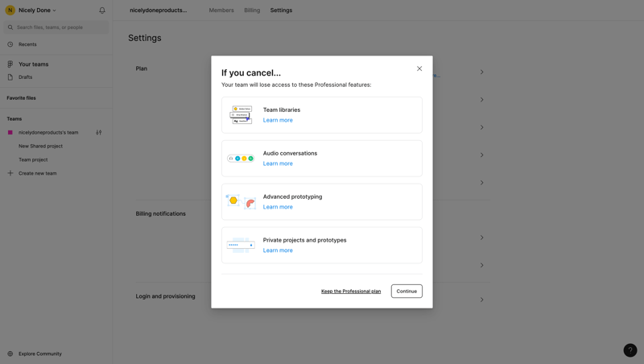Open Learn more under Advanced prototyping
Image resolution: width=644 pixels, height=364 pixels.
pyautogui.click(x=278, y=207)
